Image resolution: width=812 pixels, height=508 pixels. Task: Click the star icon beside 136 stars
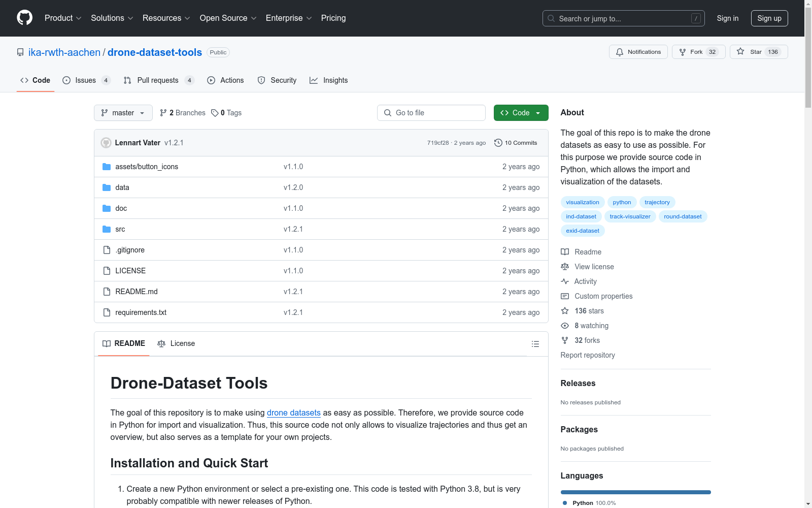tap(565, 311)
